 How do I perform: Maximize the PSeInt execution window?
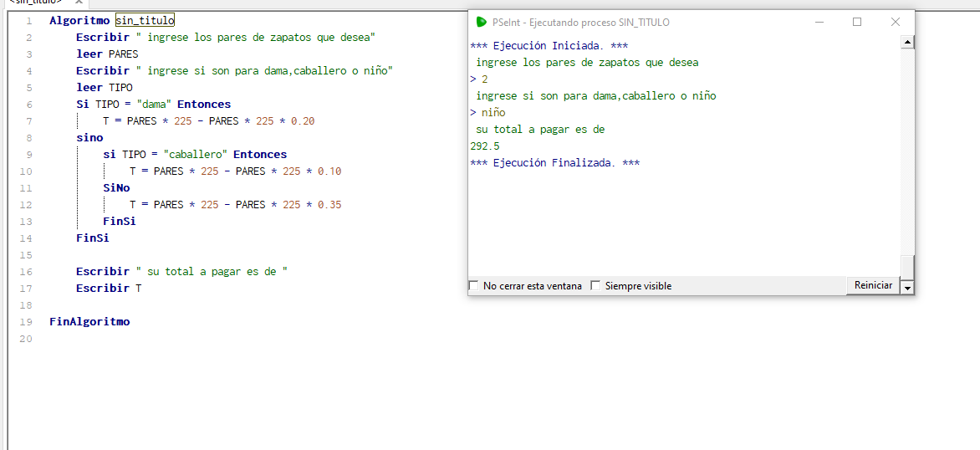tap(857, 22)
